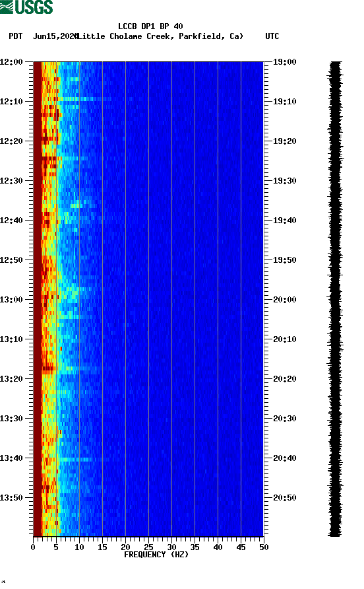Click the 12:30 PDT time label
Screen dimensions: 364x589
point(11,181)
